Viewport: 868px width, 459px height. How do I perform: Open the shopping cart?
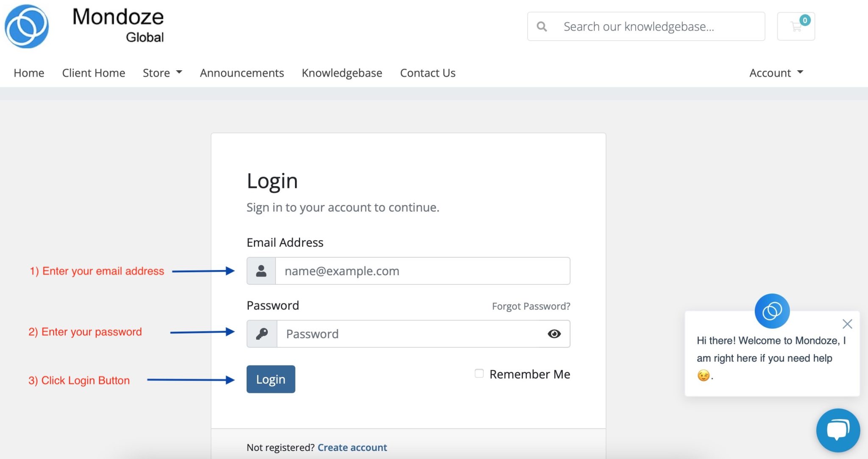click(x=797, y=26)
